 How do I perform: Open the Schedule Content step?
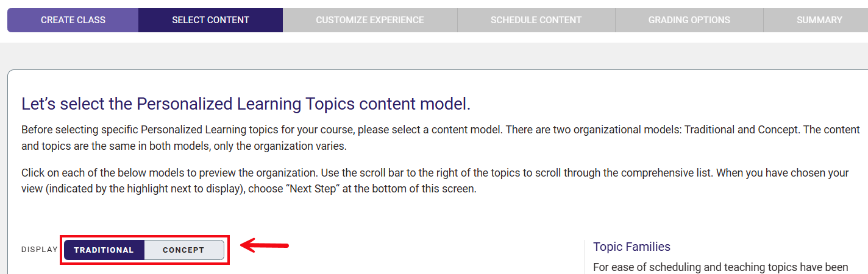(536, 20)
